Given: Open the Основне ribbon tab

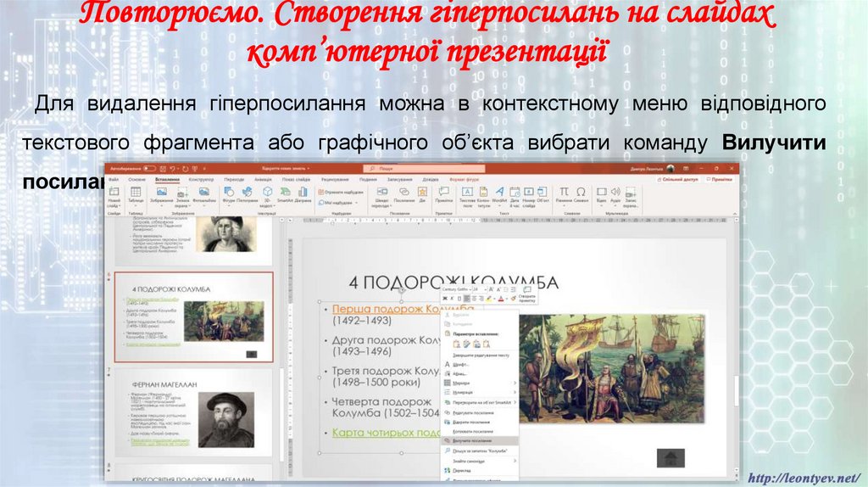Looking at the screenshot, I should point(137,180).
